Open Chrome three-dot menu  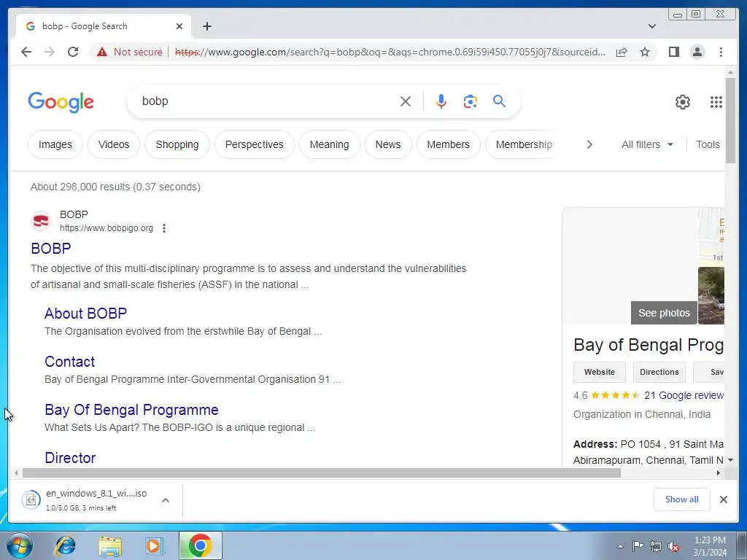coord(721,52)
